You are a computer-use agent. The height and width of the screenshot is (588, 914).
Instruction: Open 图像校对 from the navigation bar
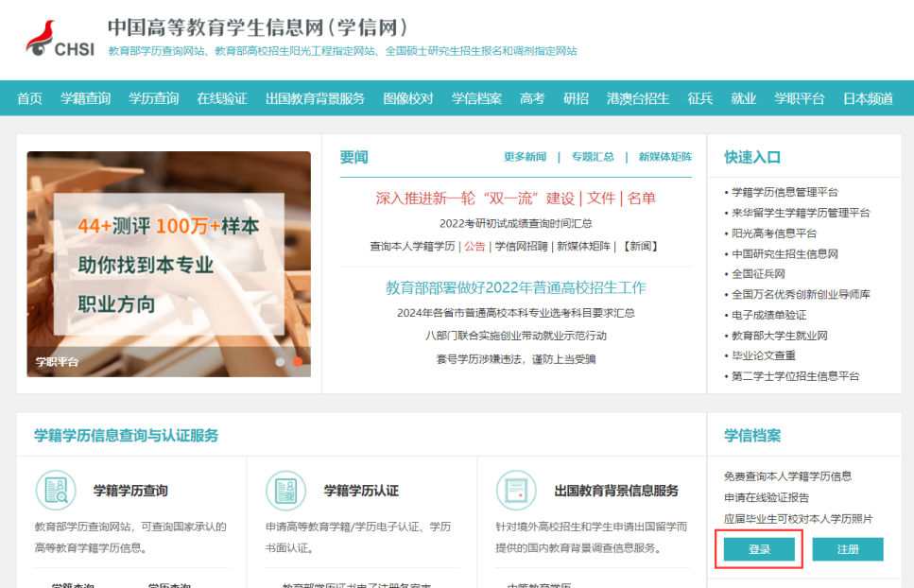[408, 98]
